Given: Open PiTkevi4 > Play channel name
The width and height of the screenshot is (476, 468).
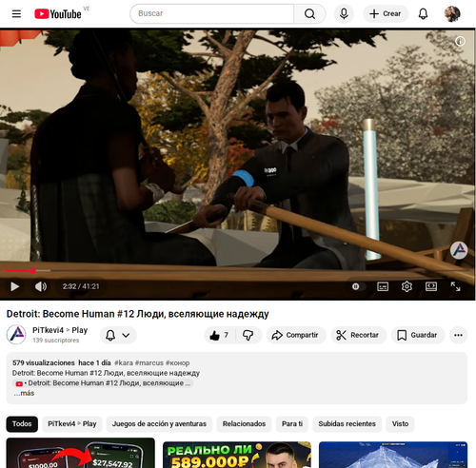Looking at the screenshot, I should coord(60,330).
